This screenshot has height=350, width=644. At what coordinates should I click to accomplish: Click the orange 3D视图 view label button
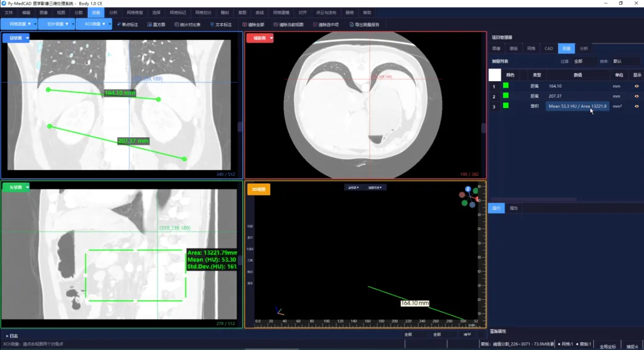click(258, 190)
